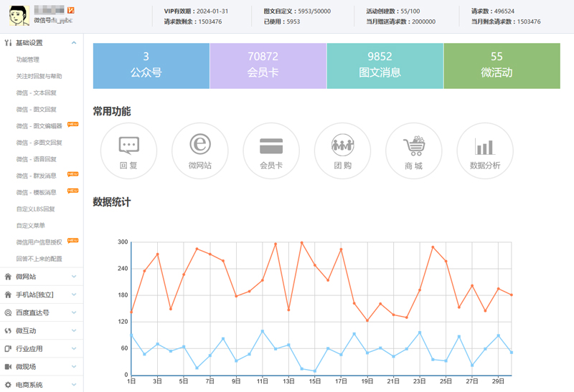The height and width of the screenshot is (392, 574).
Task: Expand the 手机站[独立] sidebar section
Action: (74, 295)
